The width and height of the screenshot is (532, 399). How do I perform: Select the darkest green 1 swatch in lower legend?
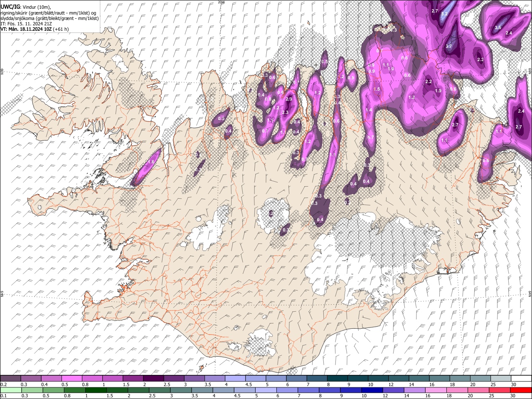click(96, 390)
